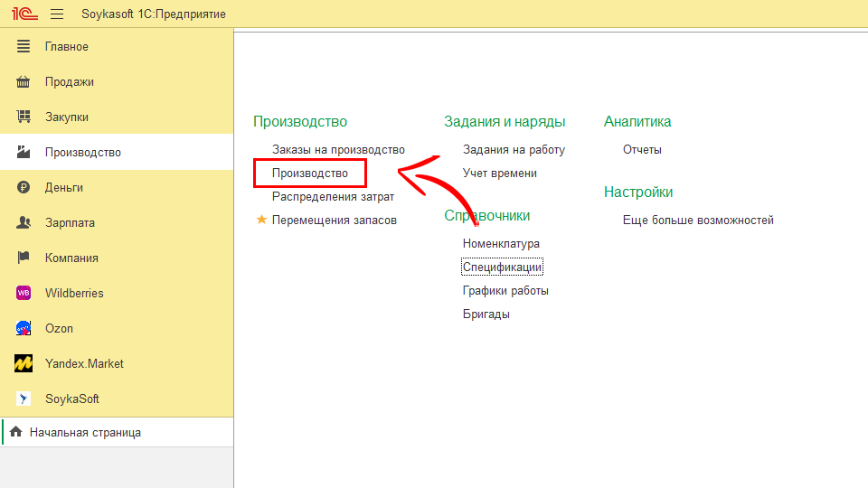Open the Зарплата section
Viewport: 868px width, 488px height.
point(70,223)
